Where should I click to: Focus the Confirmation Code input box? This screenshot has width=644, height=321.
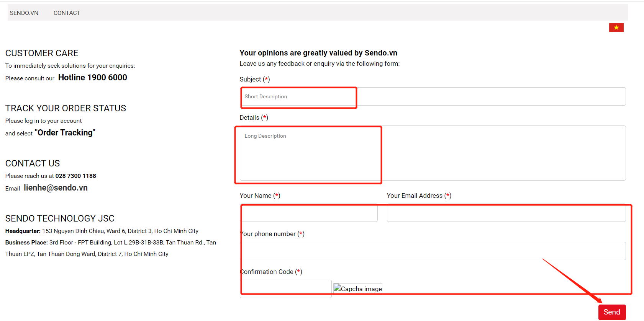tap(285, 288)
